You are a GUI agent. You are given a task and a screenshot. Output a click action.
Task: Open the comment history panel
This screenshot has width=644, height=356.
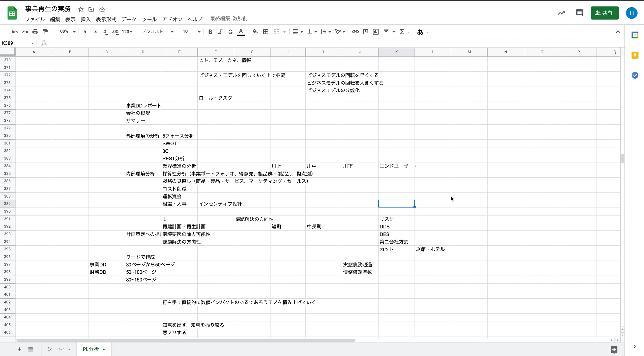(x=579, y=13)
